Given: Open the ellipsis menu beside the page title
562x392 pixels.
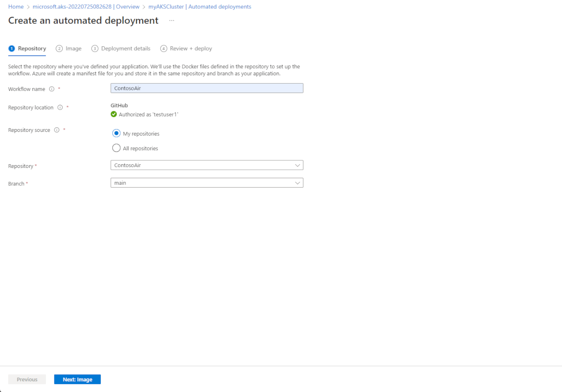Looking at the screenshot, I should (172, 21).
